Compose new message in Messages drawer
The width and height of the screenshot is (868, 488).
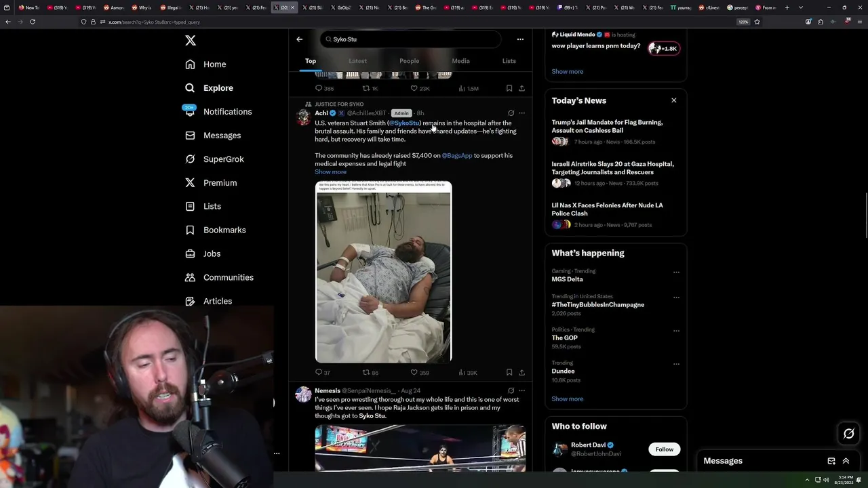point(831,461)
